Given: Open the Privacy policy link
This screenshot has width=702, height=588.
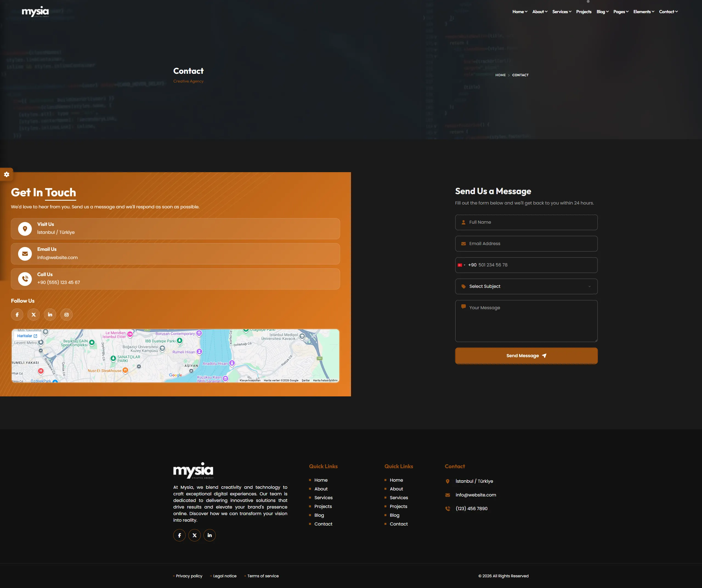Looking at the screenshot, I should coord(189,576).
